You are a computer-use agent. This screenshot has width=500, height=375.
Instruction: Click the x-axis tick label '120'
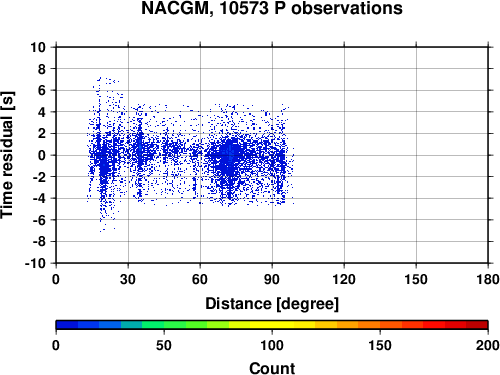344,279
